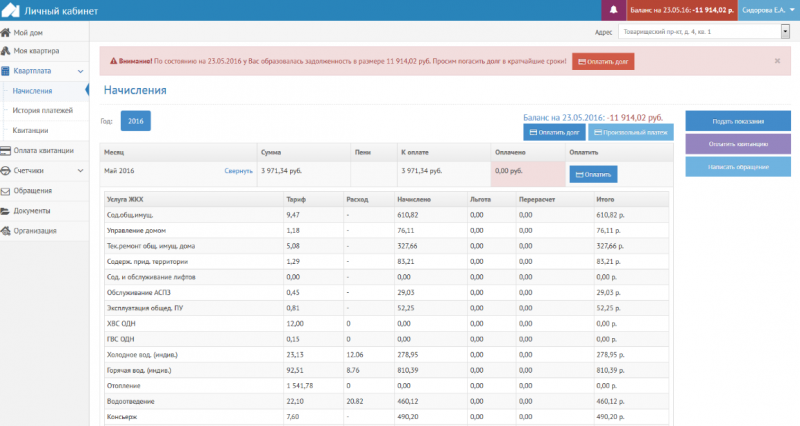Open the Сидорова Е.А. user menu
The width and height of the screenshot is (800, 426).
click(x=770, y=10)
